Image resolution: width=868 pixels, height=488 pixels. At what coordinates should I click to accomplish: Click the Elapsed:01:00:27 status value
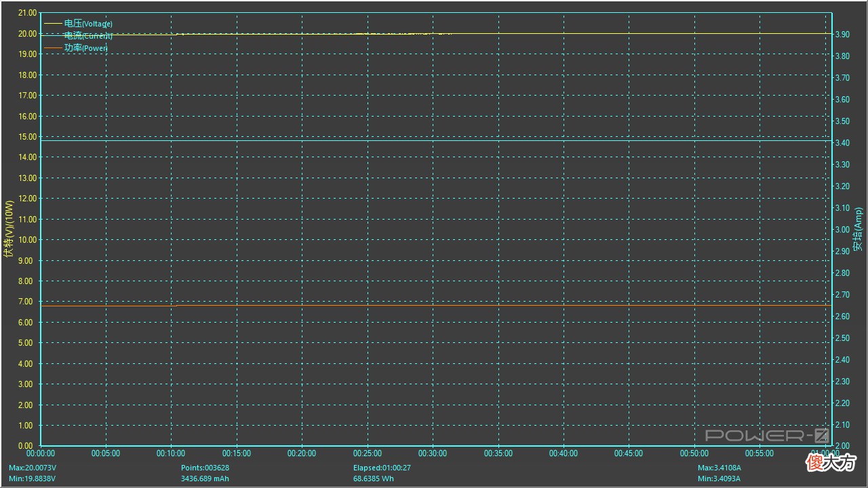pos(382,468)
